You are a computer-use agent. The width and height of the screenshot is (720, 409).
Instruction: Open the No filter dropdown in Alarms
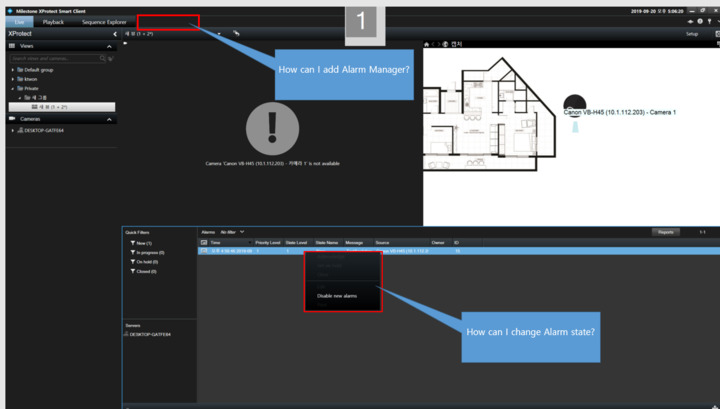pyautogui.click(x=233, y=232)
